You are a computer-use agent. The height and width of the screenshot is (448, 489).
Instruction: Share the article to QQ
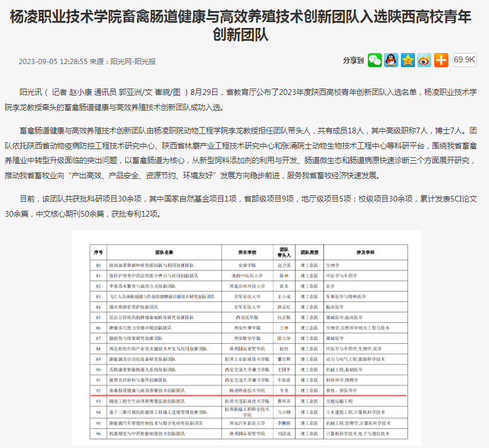[x=391, y=60]
